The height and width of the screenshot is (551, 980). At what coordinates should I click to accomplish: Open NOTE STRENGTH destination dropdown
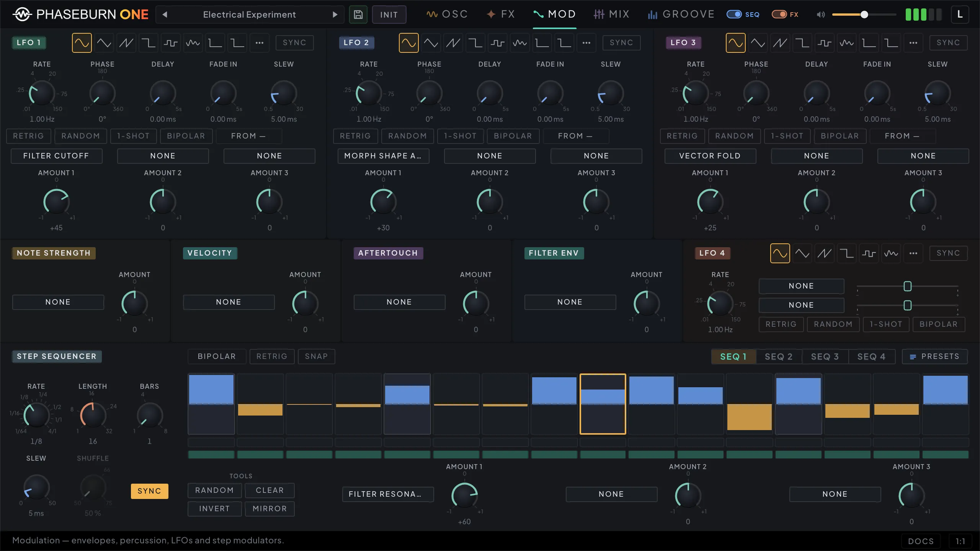click(58, 302)
